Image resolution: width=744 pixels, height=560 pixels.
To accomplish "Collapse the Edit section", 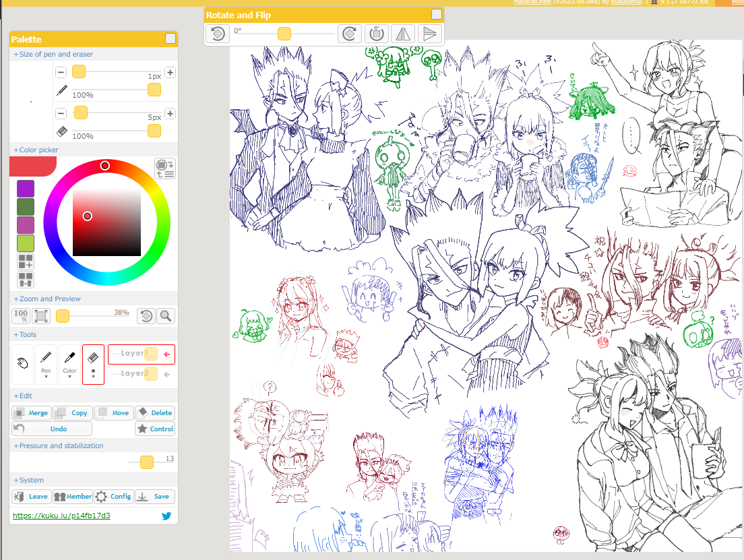I will (x=23, y=396).
